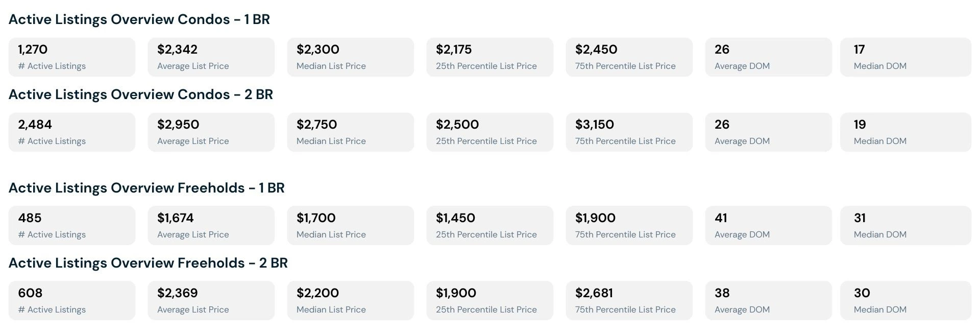
Task: Click the average DOM card showing 41
Action: [x=768, y=226]
